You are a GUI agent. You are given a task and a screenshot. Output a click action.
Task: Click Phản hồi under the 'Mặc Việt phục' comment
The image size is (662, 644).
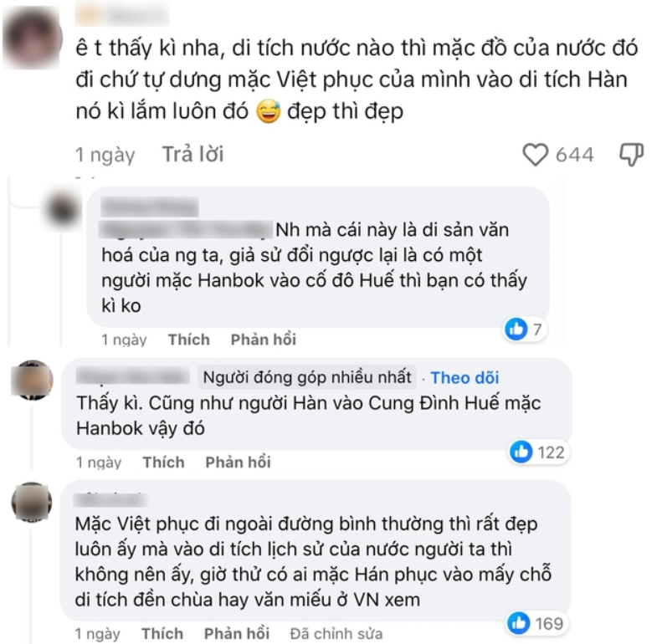coord(237,633)
